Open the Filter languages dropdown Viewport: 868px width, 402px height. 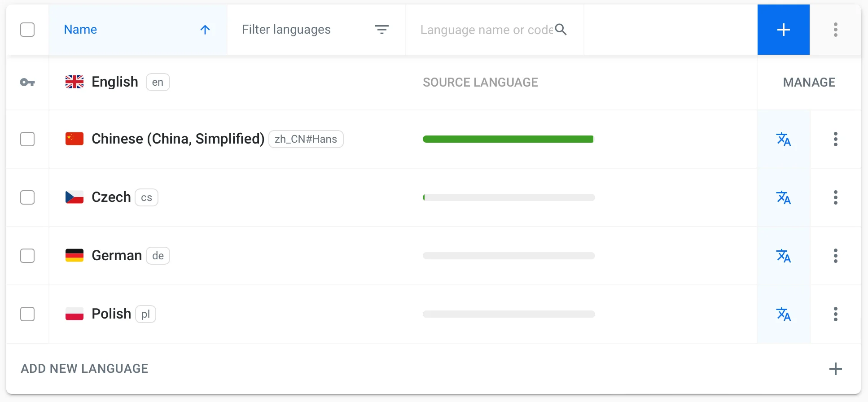pos(316,30)
